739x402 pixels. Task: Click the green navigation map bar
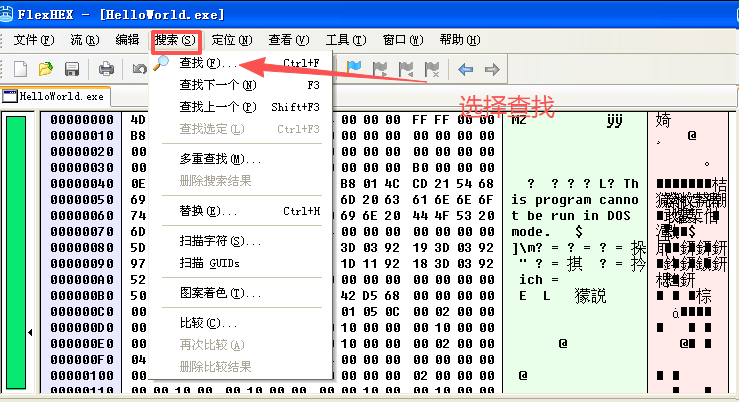point(16,252)
